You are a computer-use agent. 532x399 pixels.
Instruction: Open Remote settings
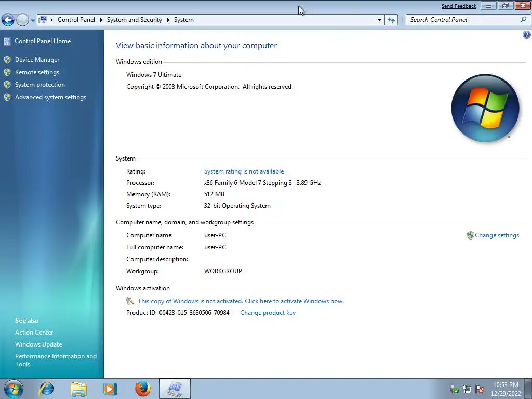coord(37,72)
